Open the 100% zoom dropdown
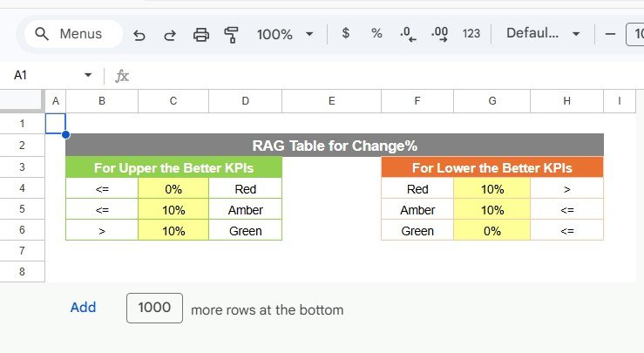 pos(285,34)
